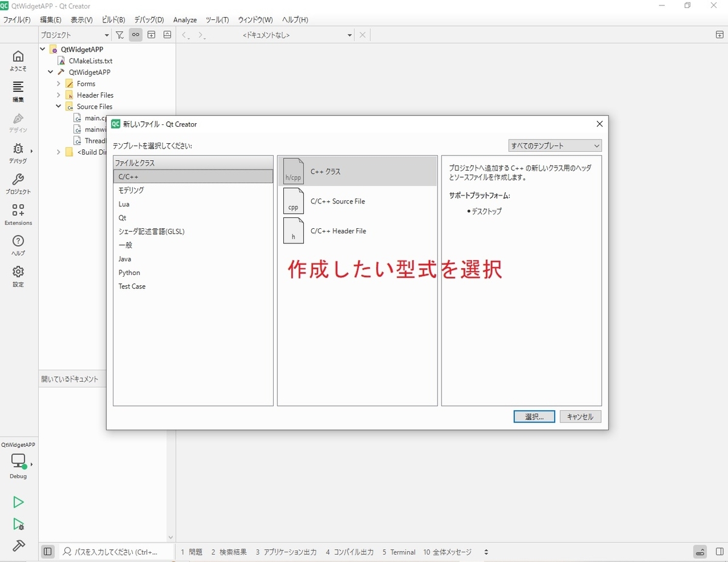Click the progress details toggle icon in status bar
728x562 pixels.
(700, 552)
